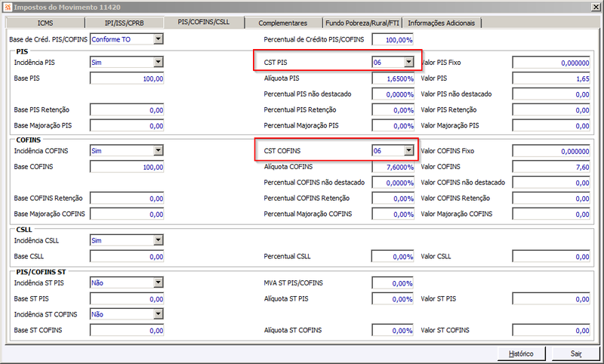Viewport: 604px width, 364px height.
Task: Edit Percentual COFINS não destacado field
Action: (393, 183)
